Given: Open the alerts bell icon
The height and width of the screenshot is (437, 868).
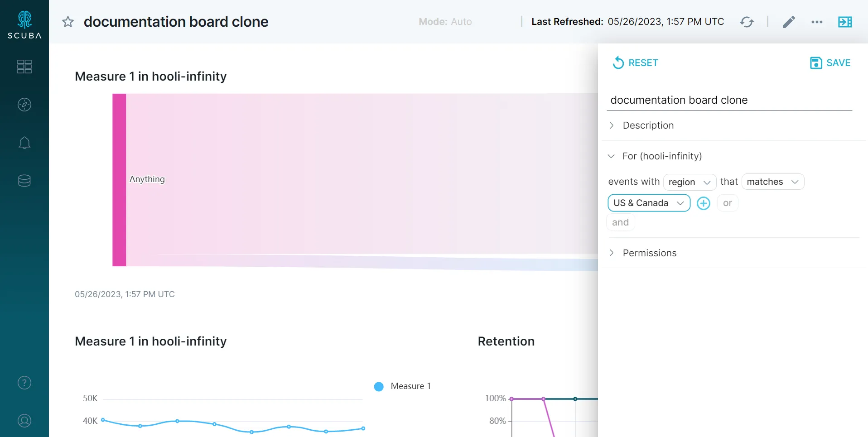Looking at the screenshot, I should (x=24, y=143).
